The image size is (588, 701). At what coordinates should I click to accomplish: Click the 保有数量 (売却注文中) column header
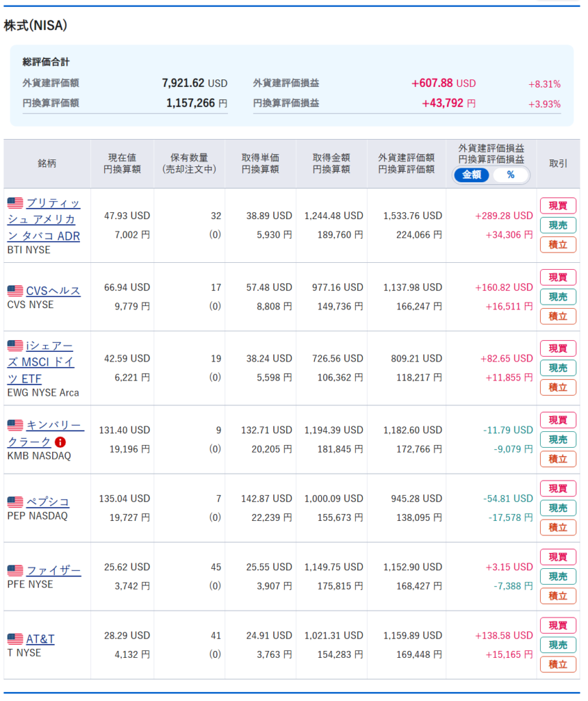coord(189,164)
